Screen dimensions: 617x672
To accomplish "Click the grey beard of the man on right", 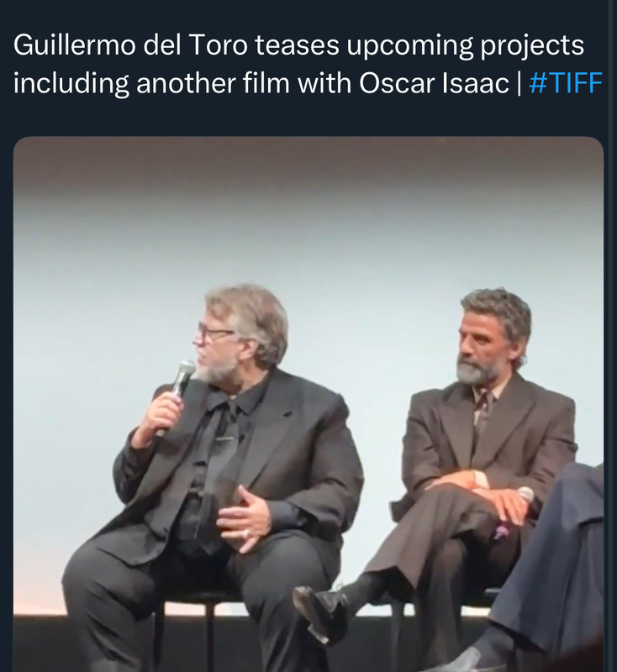I will pyautogui.click(x=479, y=371).
